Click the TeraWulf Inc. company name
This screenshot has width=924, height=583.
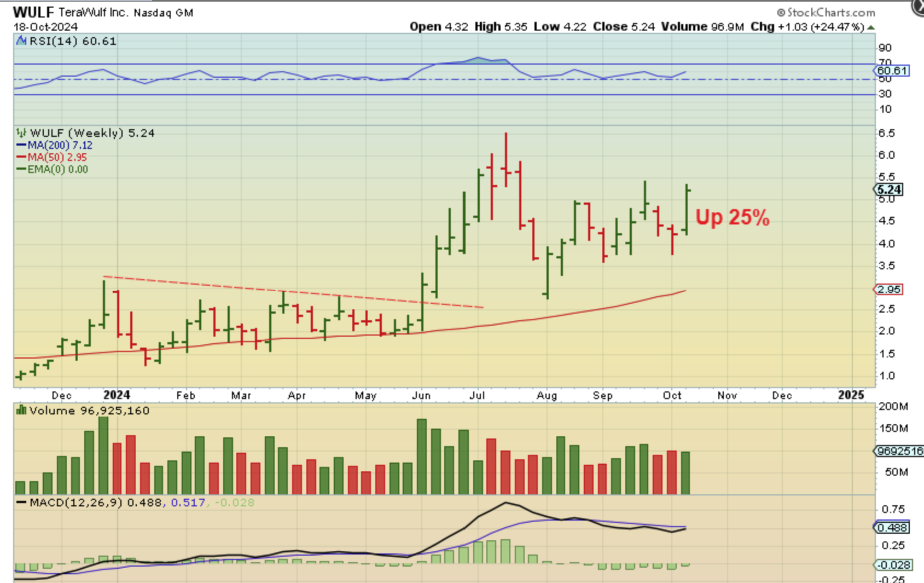pos(94,12)
